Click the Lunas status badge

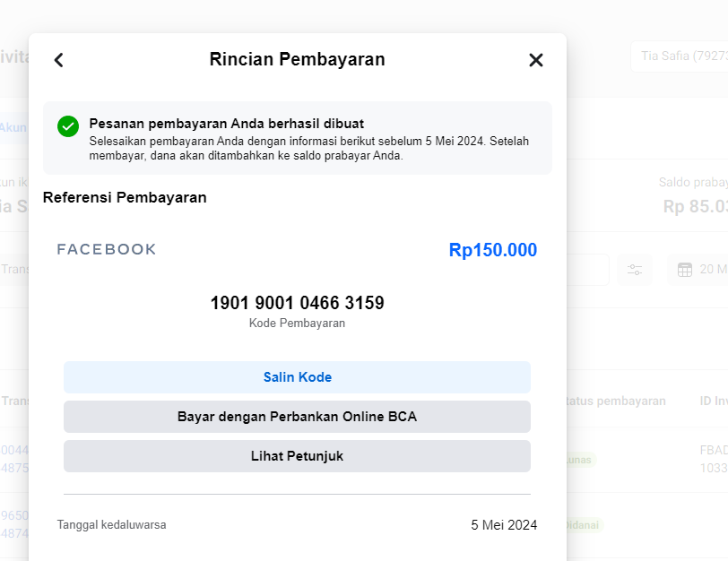581,459
